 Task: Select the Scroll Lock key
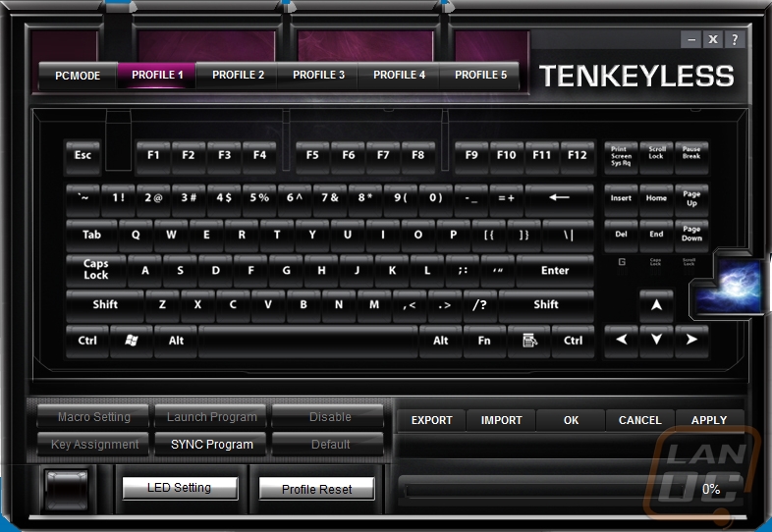(x=656, y=157)
